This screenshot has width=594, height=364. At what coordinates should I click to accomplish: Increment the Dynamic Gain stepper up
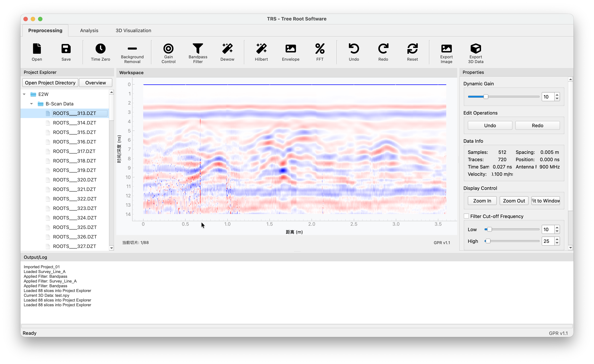557,95
